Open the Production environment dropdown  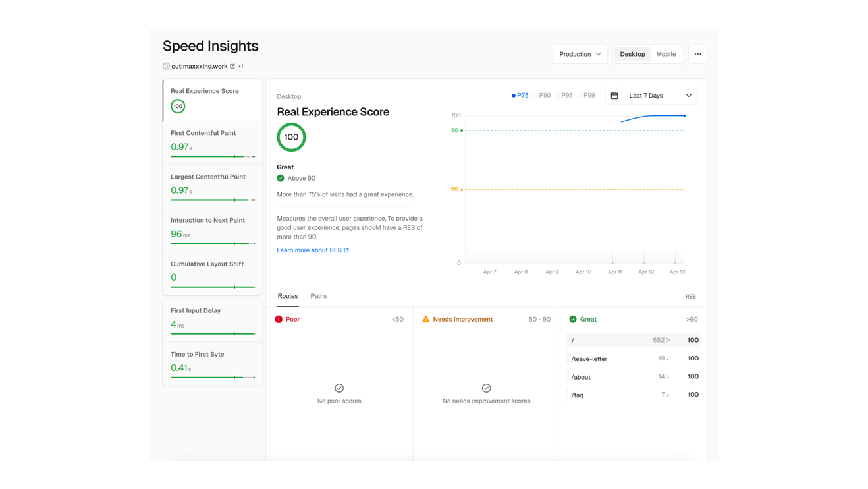pos(580,54)
